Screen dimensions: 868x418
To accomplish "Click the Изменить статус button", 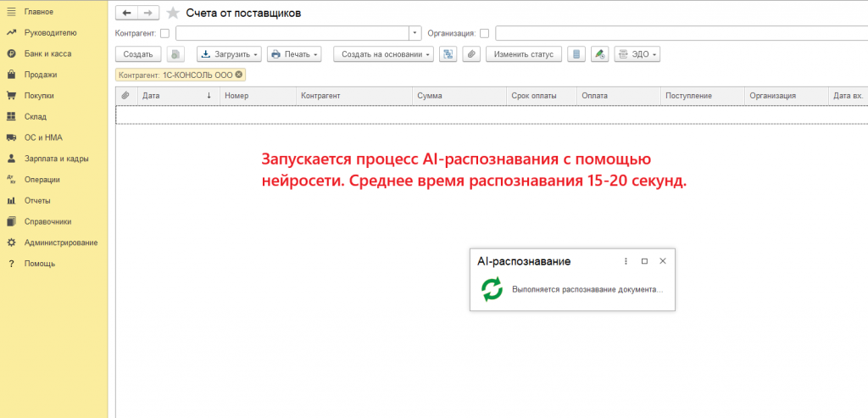I will click(x=524, y=54).
